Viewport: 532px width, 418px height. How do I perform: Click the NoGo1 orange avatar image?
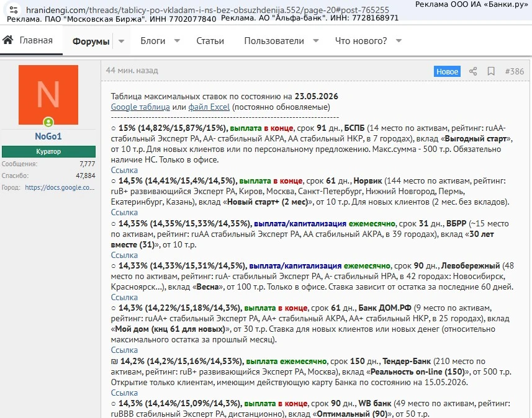coord(48,95)
